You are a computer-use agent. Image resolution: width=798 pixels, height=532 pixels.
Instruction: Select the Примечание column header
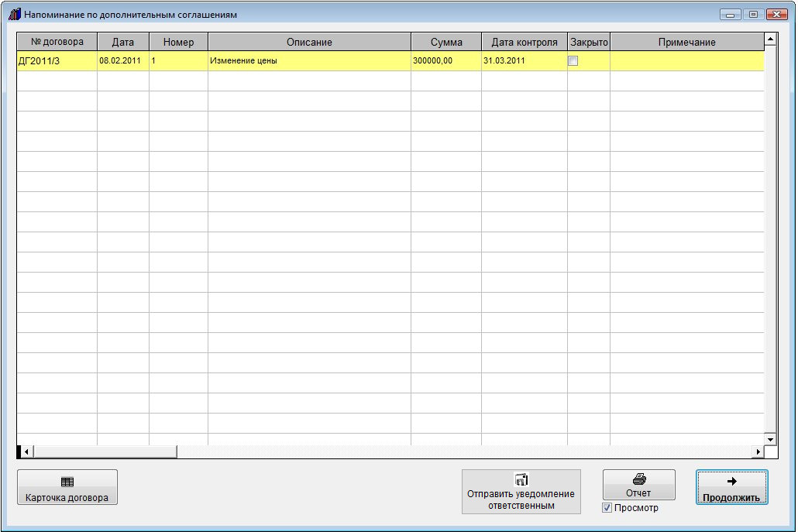(x=687, y=42)
